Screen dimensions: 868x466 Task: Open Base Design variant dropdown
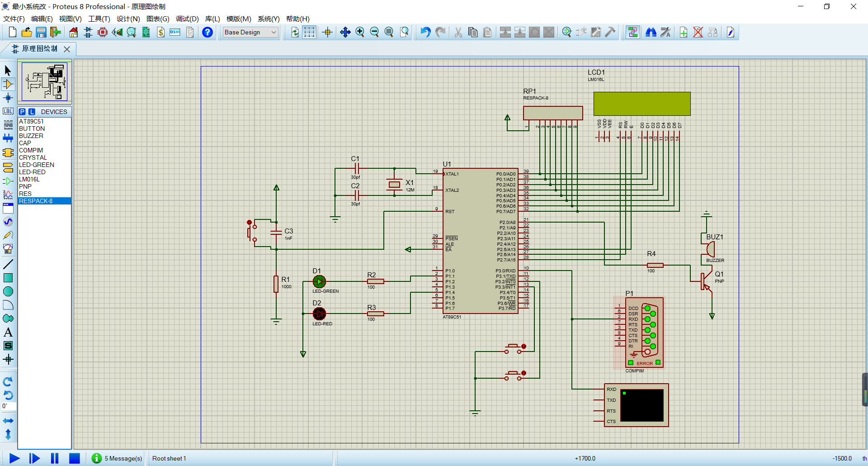pos(250,32)
